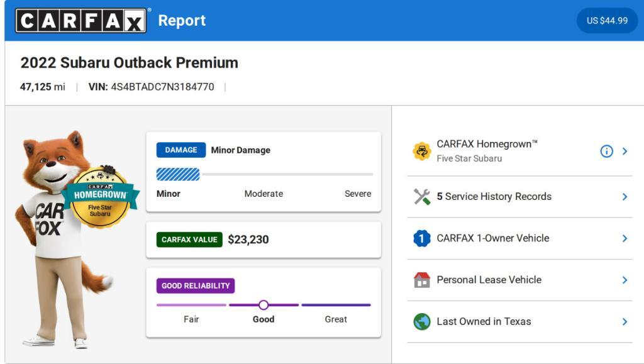Expand the Last Owned in Texas chevron
The width and height of the screenshot is (644, 364).
pyautogui.click(x=625, y=321)
